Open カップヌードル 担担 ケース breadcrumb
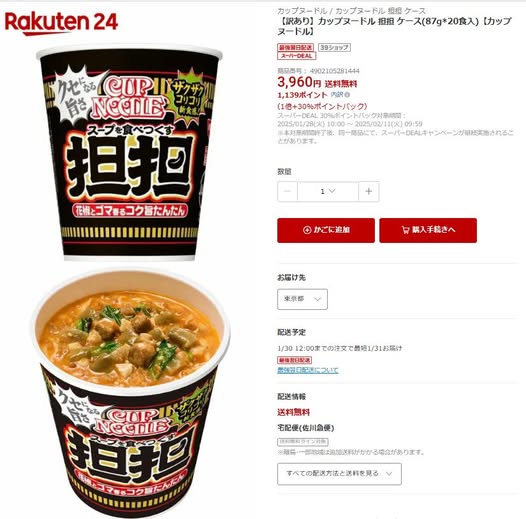This screenshot has width=526, height=519. point(380,11)
